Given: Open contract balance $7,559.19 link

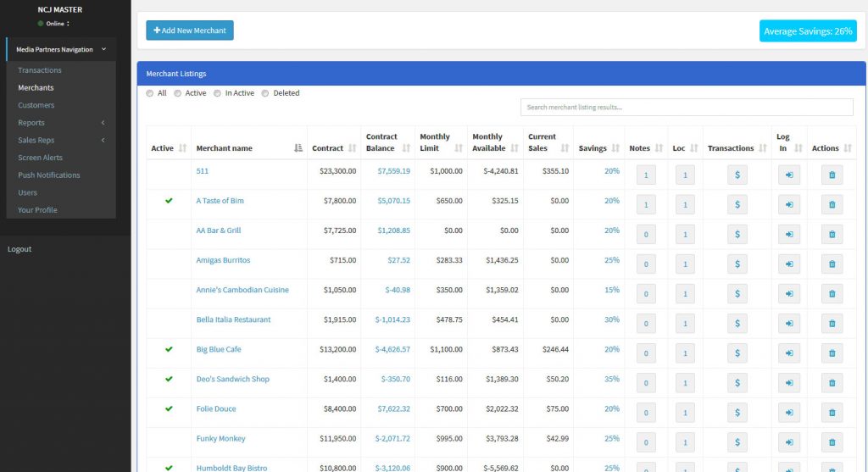Looking at the screenshot, I should [x=393, y=171].
